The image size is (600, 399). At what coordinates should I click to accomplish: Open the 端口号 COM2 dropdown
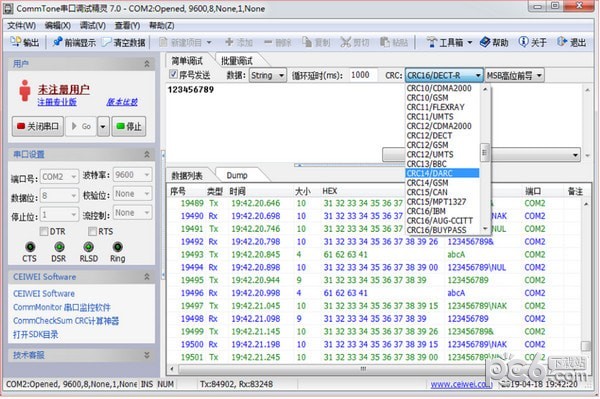[59, 177]
